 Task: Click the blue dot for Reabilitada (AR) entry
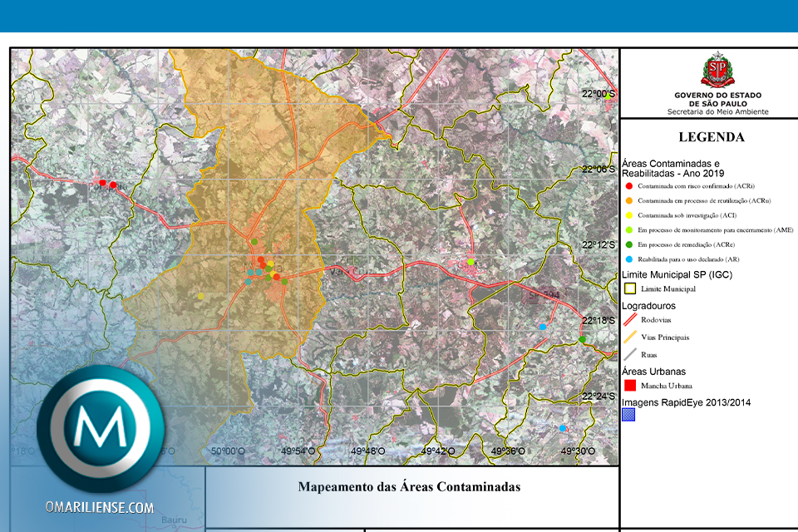click(x=628, y=260)
